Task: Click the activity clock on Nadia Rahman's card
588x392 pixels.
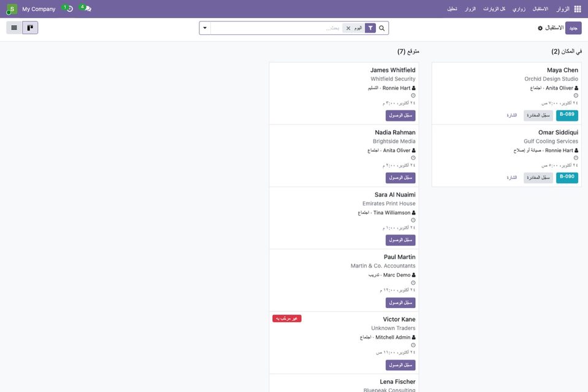Action: (413, 158)
